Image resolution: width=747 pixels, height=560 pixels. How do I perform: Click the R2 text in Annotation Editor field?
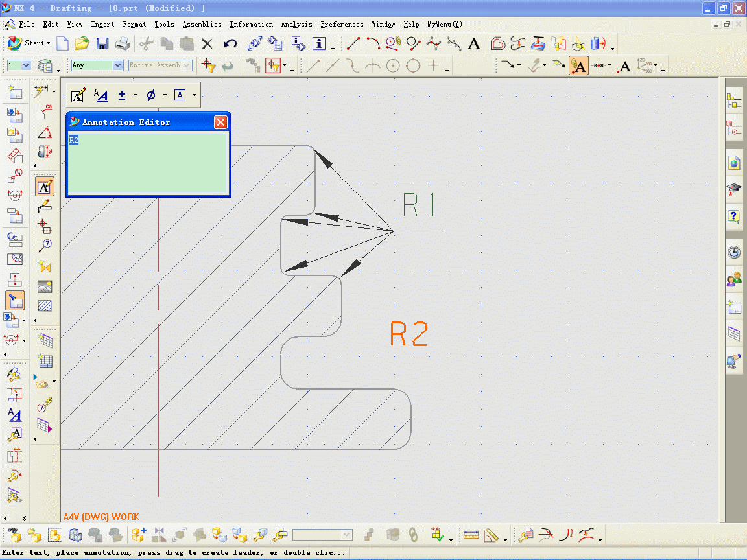[73, 140]
